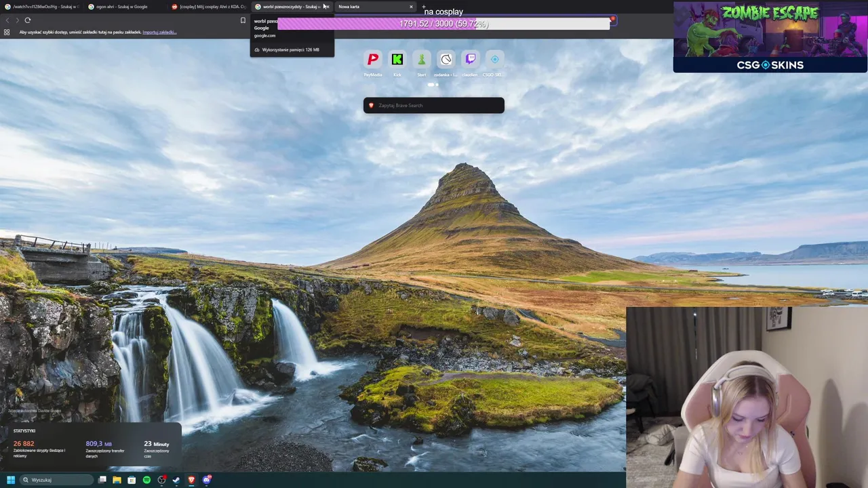The height and width of the screenshot is (488, 868).
Task: Click the pink donation goal progress bar
Action: pyautogui.click(x=443, y=24)
